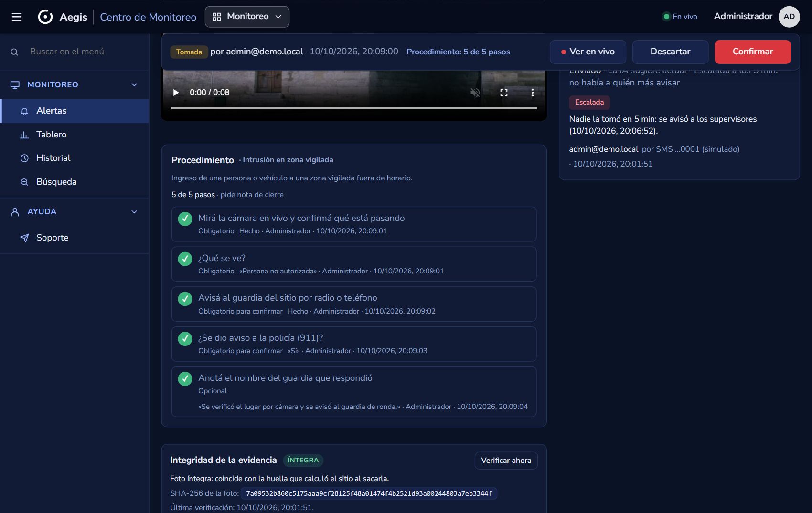Click the Tomada status badge
The height and width of the screenshot is (513, 812).
(x=189, y=52)
